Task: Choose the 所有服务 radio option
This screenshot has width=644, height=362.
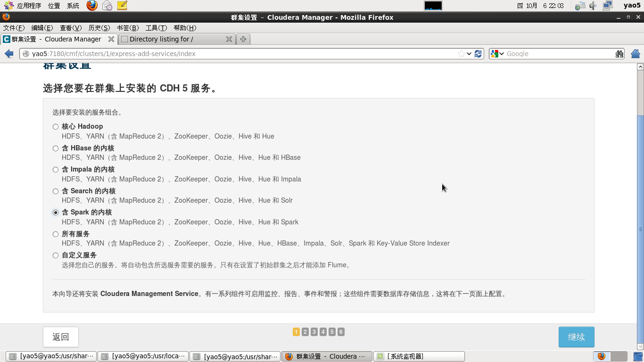Action: [x=56, y=234]
